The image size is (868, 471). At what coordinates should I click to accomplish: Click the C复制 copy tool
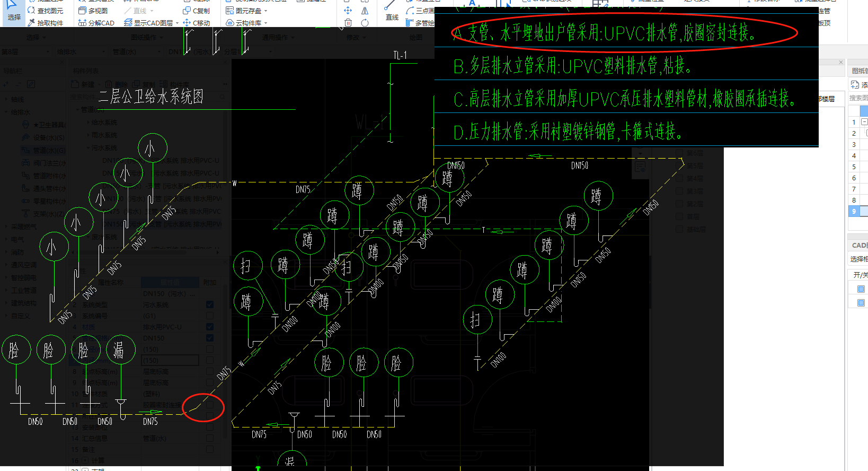197,11
